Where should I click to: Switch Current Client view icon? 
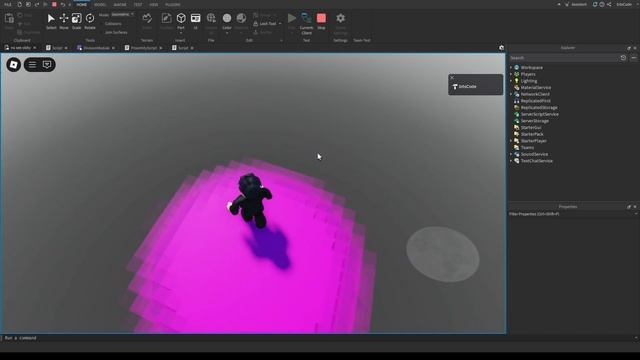306,18
